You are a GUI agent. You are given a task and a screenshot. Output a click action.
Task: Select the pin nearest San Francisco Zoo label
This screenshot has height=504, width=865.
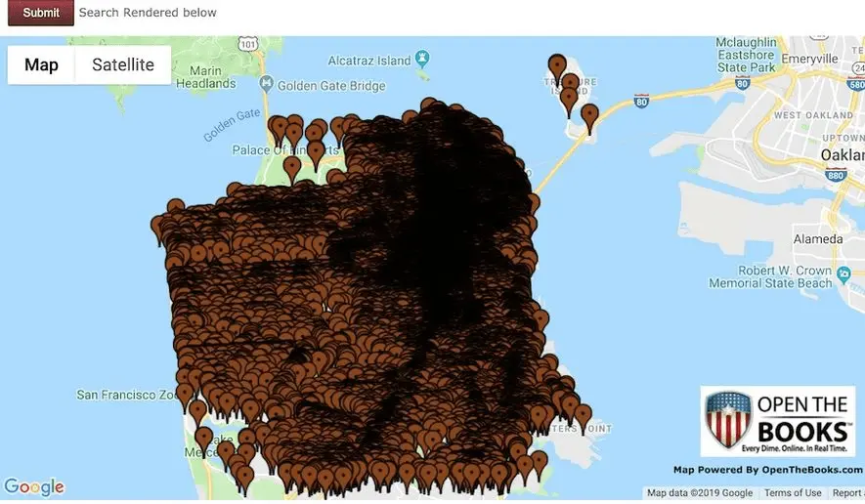pos(185,394)
